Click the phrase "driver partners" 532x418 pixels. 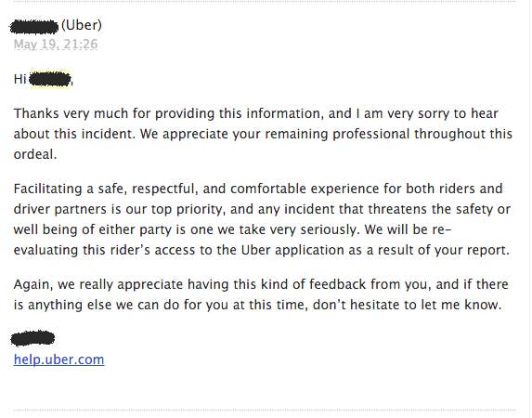(x=59, y=210)
